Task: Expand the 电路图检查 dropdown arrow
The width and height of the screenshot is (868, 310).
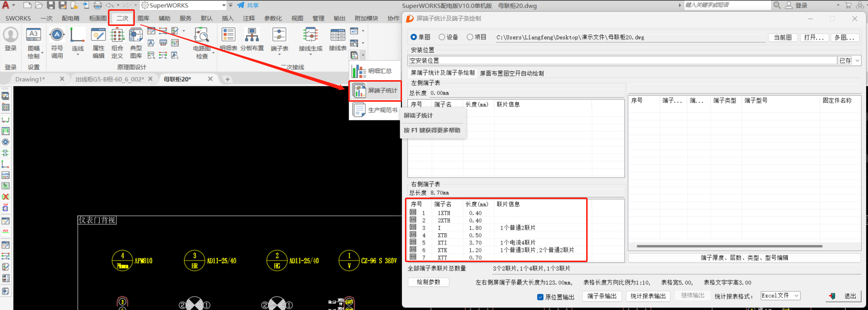Action: point(213,53)
